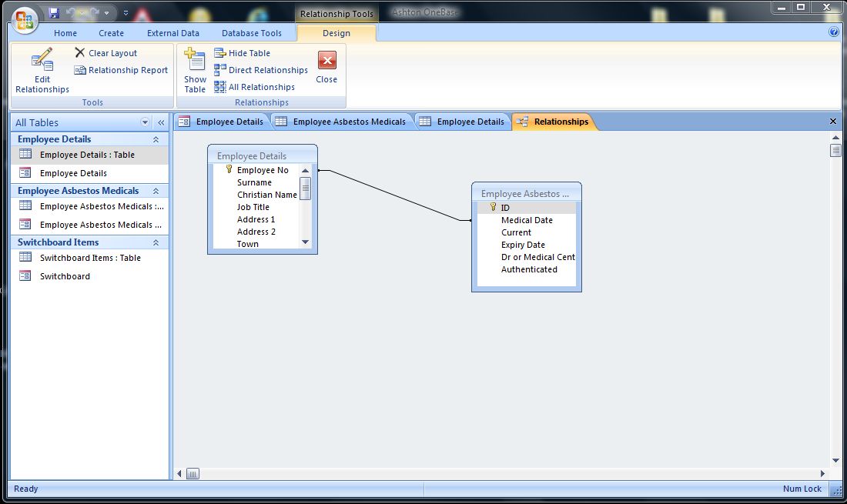
Task: Switch to the Create ribbon tab
Action: pyautogui.click(x=112, y=33)
